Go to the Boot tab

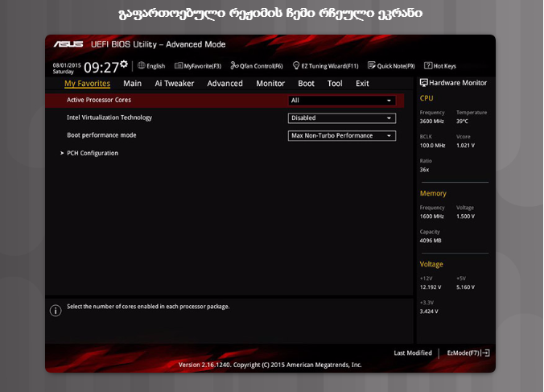coord(306,83)
